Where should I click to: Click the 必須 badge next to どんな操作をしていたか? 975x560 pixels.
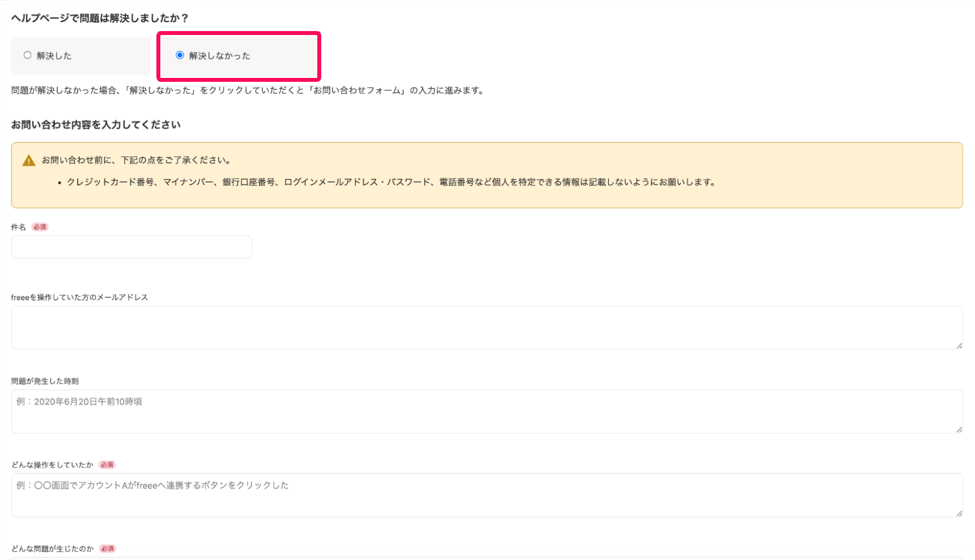108,465
